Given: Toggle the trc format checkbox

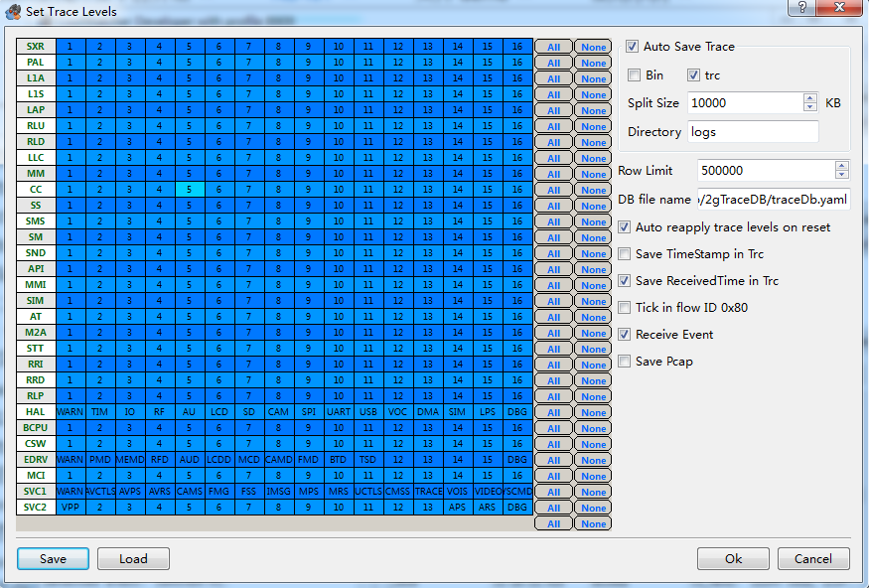Looking at the screenshot, I should [693, 74].
